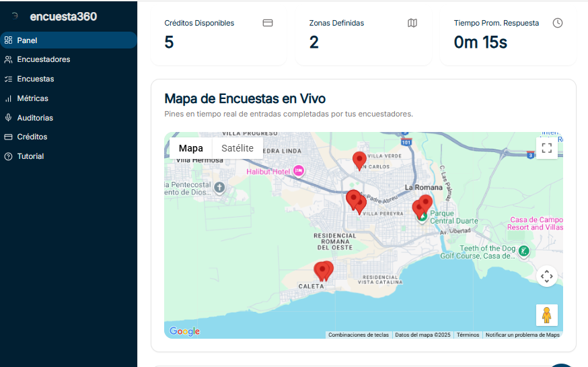Click the Street View pegman icon
Viewport: 588px width, 367px height.
546,315
